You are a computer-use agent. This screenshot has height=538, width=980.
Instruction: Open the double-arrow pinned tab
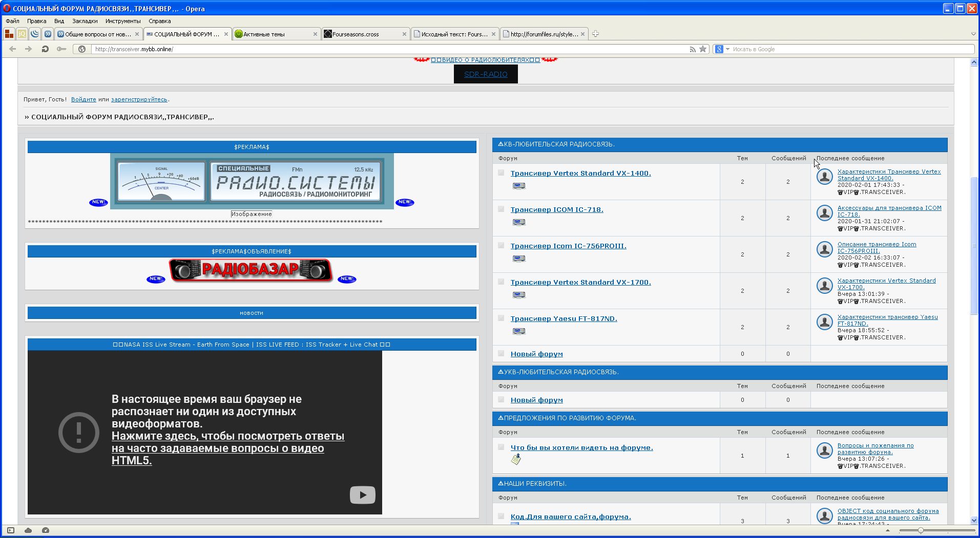[x=48, y=34]
